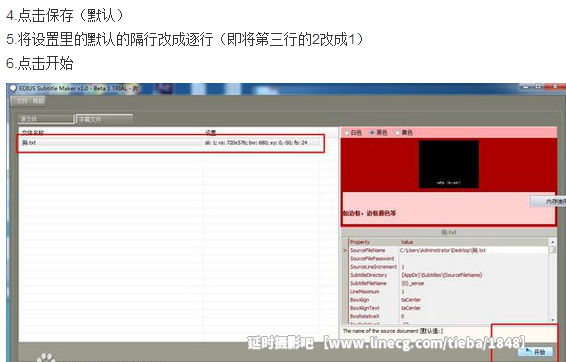
Task: Open the 帮助 menu
Action: (x=38, y=101)
